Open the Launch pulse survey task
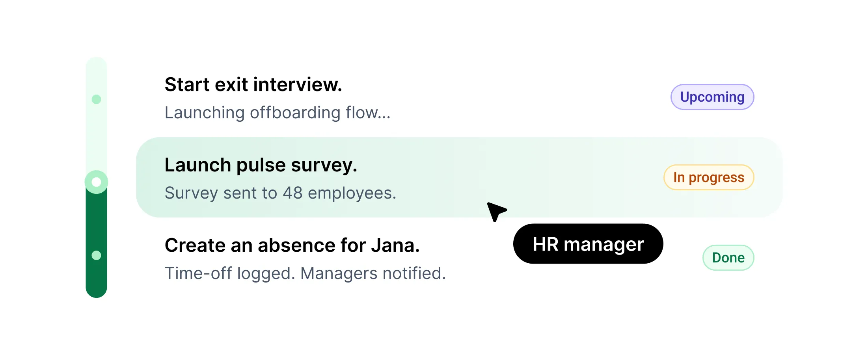The image size is (868, 355). [261, 165]
